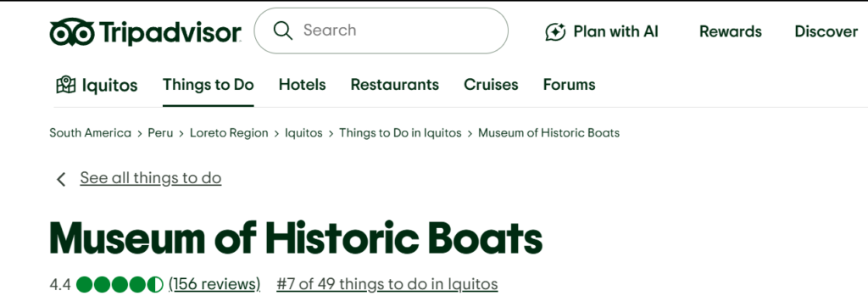Open the Discover menu
This screenshot has width=868, height=307.
(x=826, y=31)
